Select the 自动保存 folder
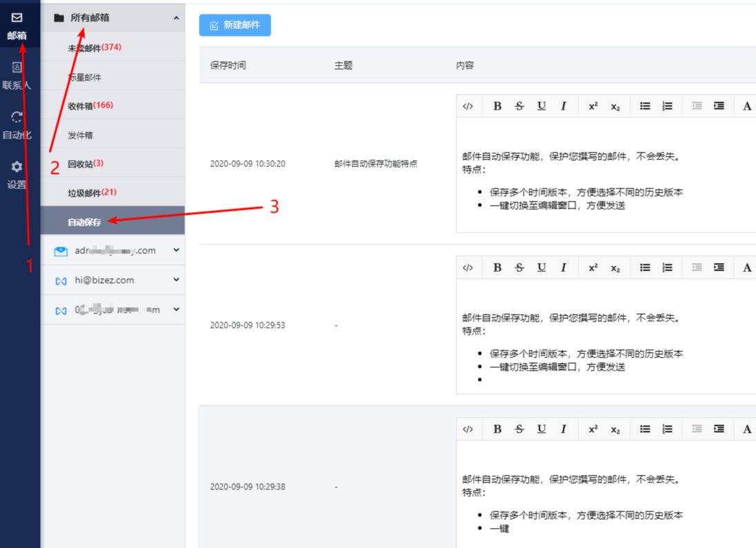This screenshot has width=756, height=548. [x=84, y=222]
